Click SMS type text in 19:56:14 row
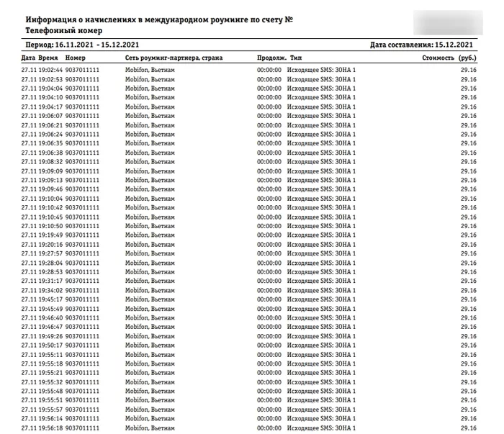504x434 pixels. click(321, 419)
